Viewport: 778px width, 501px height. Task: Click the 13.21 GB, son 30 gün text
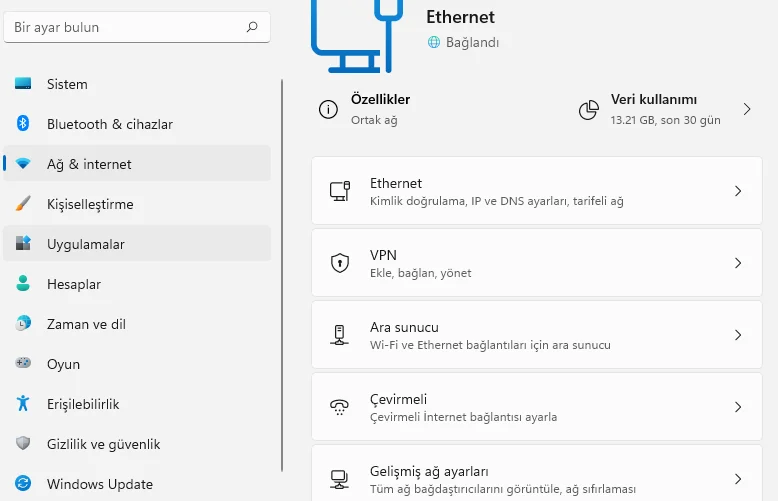665,120
